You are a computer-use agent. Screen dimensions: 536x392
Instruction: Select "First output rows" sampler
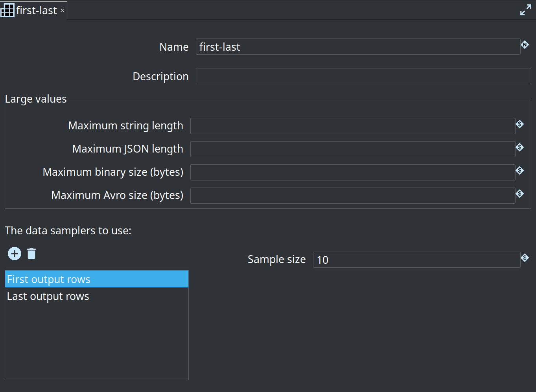pyautogui.click(x=97, y=279)
